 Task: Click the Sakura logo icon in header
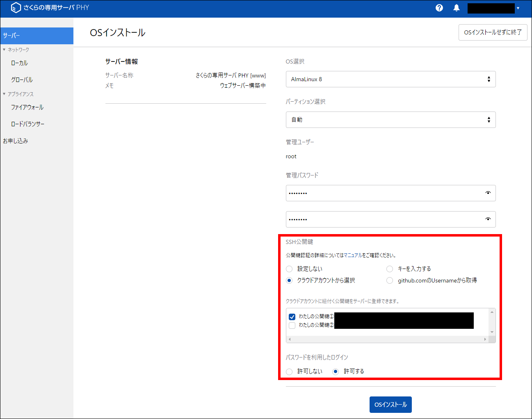click(16, 8)
